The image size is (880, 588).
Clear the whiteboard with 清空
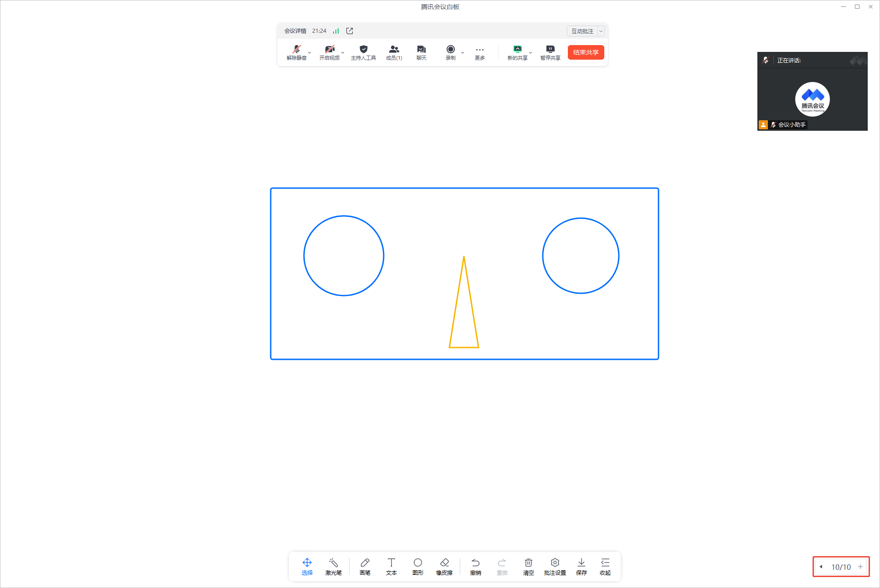pyautogui.click(x=528, y=566)
